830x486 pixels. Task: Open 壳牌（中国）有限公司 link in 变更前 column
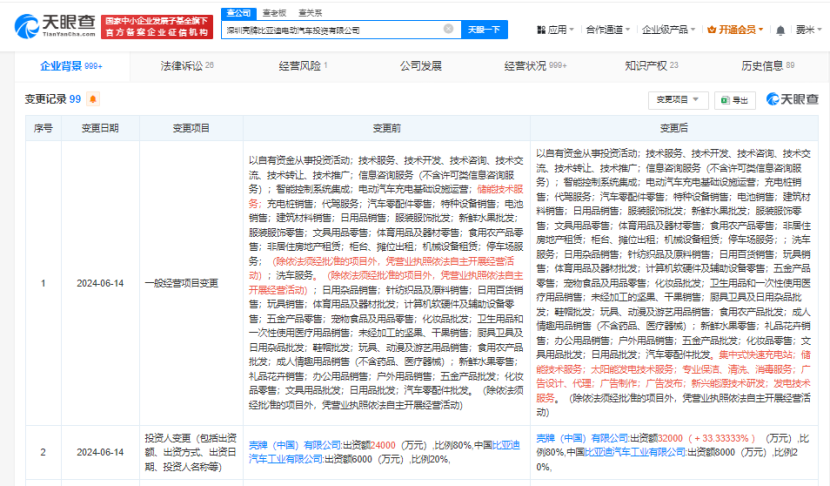pyautogui.click(x=295, y=445)
